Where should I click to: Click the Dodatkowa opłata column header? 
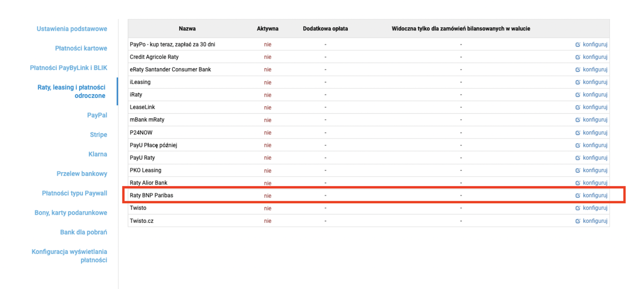coord(325,29)
